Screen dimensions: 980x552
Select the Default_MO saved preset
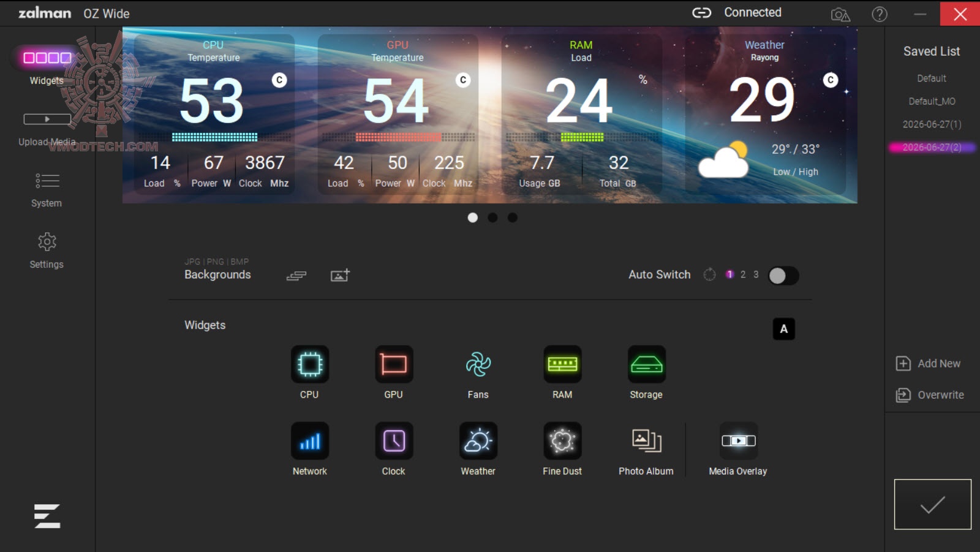932,101
